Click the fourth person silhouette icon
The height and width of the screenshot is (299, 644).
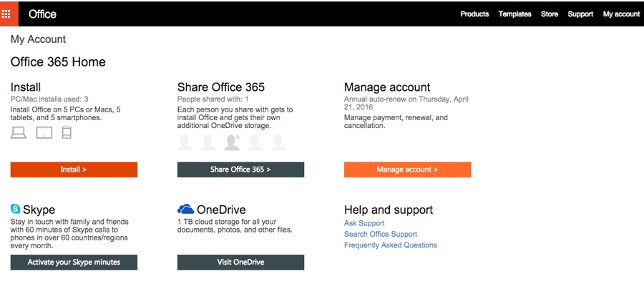[x=255, y=142]
